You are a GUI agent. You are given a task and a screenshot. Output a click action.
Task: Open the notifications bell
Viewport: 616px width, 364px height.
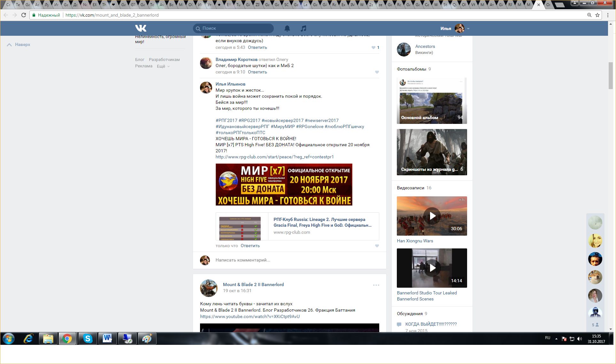[287, 28]
